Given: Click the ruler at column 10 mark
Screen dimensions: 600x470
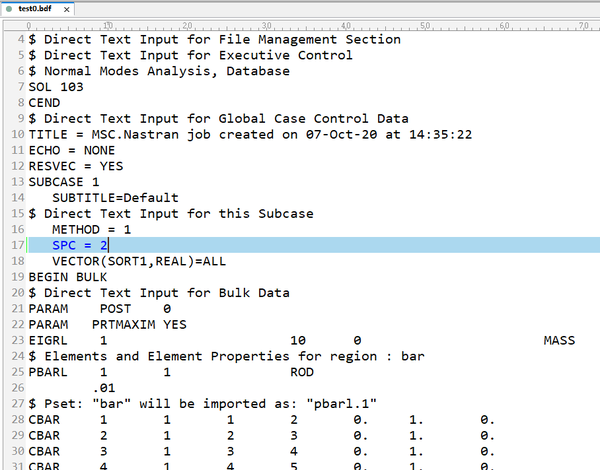Looking at the screenshot, I should 108,25.
